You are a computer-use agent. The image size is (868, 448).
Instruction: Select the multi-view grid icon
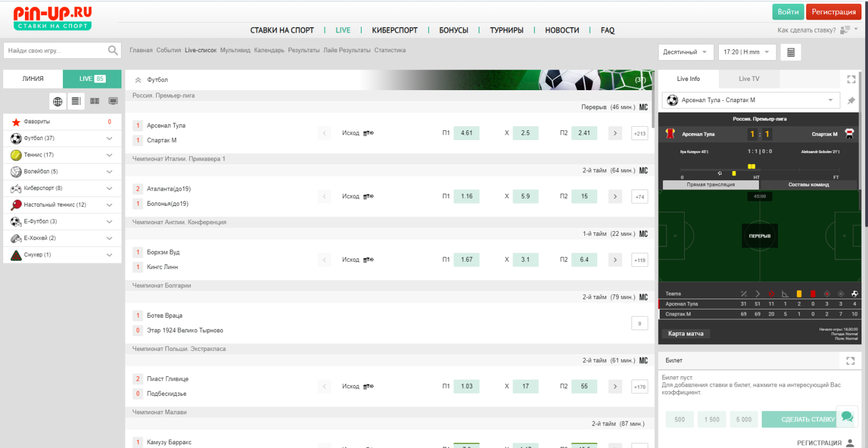click(x=94, y=101)
